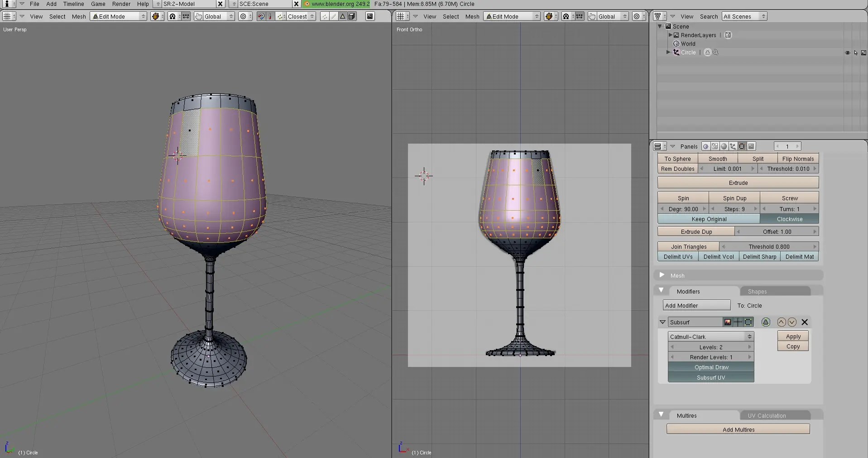
Task: Toggle the Subsurf UV option
Action: (711, 377)
